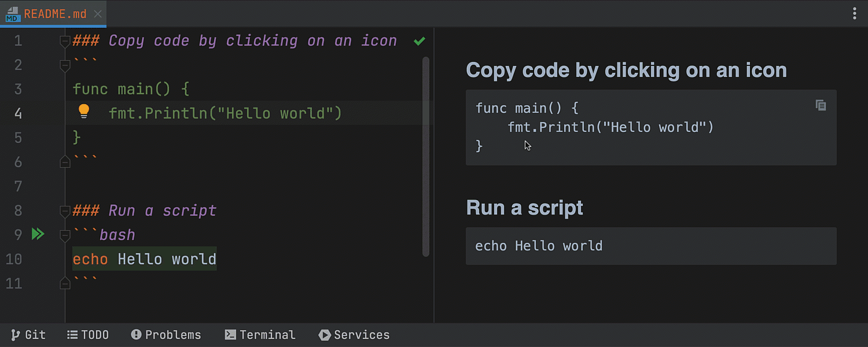The height and width of the screenshot is (347, 868).
Task: Click the fmt.Println line in the editor source
Action: (226, 113)
